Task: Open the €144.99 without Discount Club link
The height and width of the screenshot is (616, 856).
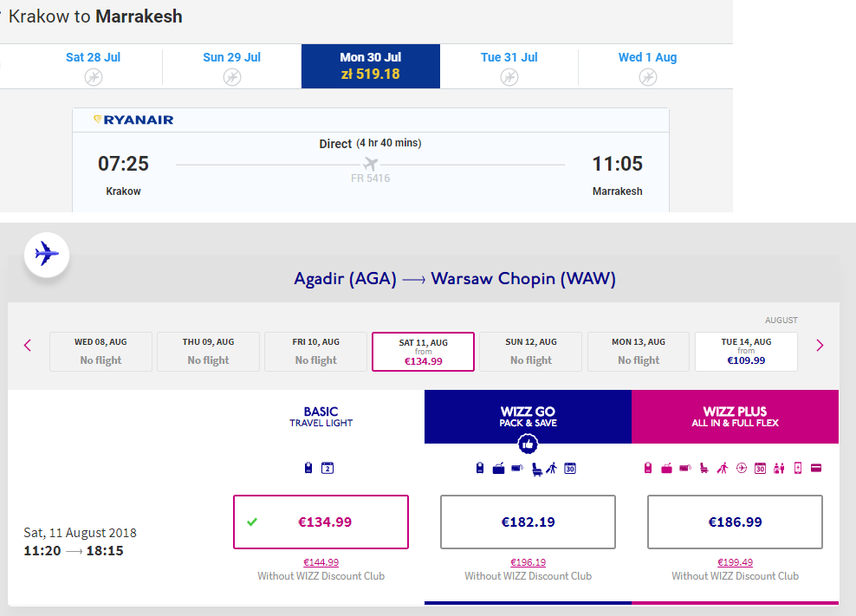Action: pos(321,562)
